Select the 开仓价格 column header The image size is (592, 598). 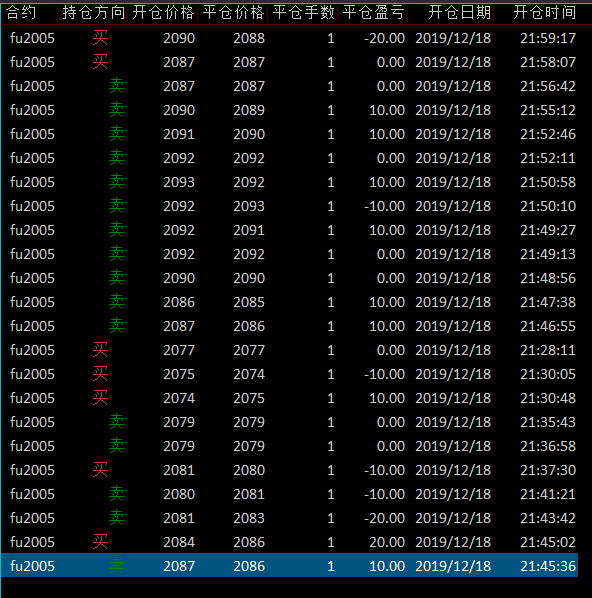click(163, 13)
